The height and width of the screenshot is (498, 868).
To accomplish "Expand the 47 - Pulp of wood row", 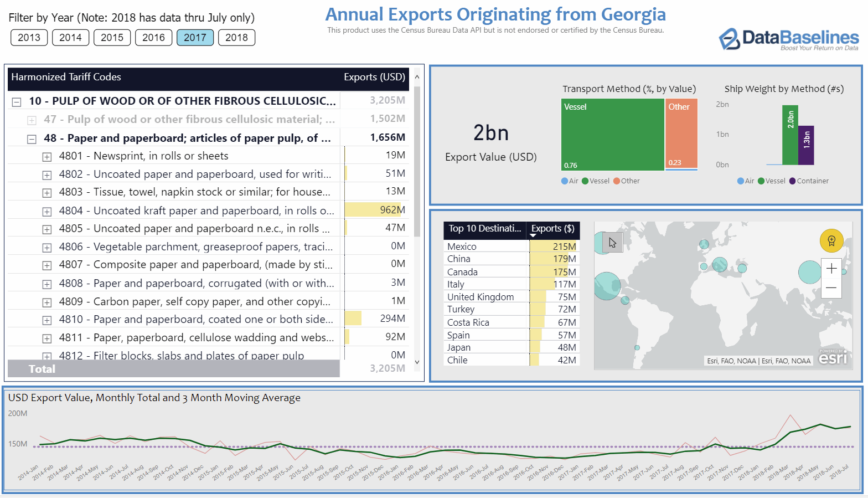I will [32, 120].
